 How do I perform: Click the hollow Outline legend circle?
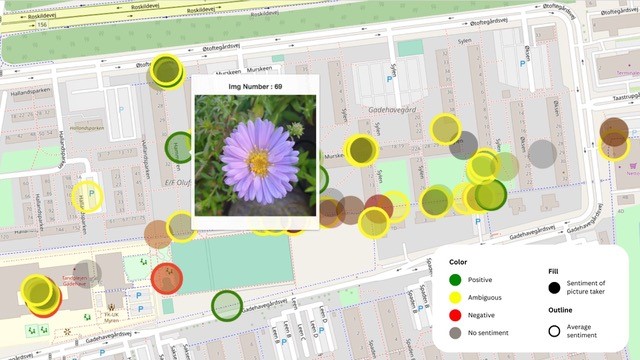[x=554, y=331]
